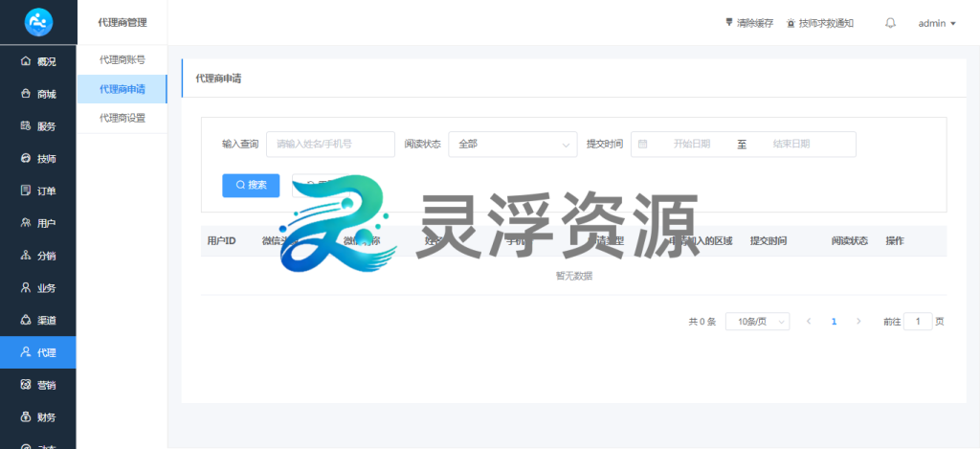Viewport: 980px width, 449px height.
Task: Click the money bag icon beside 财务
Action: coord(26,416)
